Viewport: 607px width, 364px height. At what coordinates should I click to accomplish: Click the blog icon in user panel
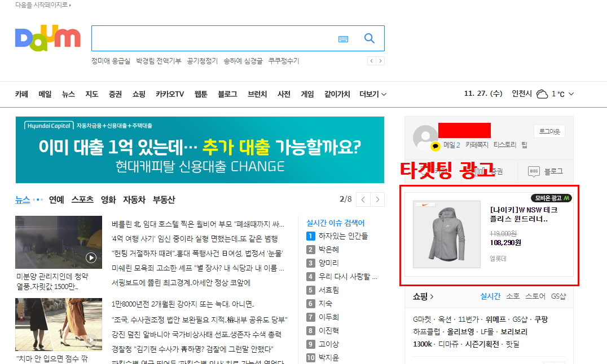click(x=534, y=171)
